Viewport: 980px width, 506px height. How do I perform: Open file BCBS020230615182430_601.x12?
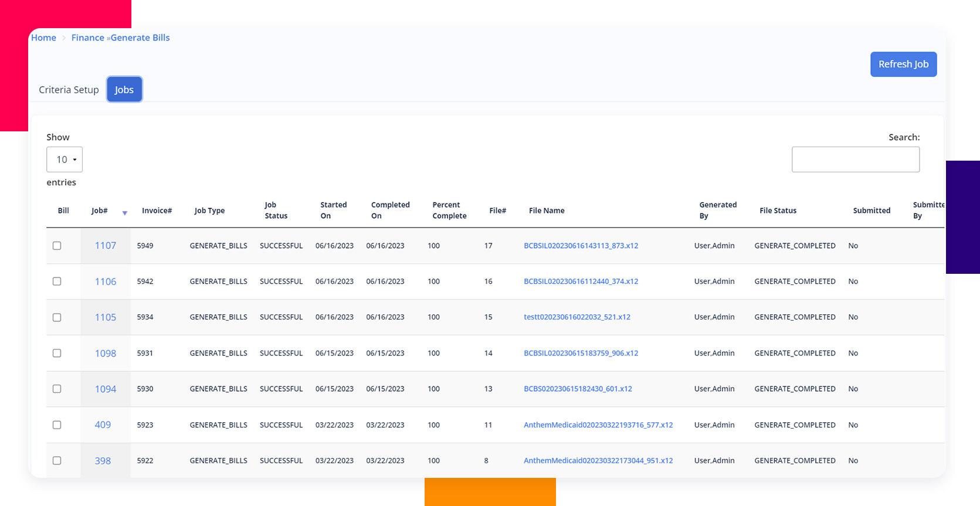(578, 389)
